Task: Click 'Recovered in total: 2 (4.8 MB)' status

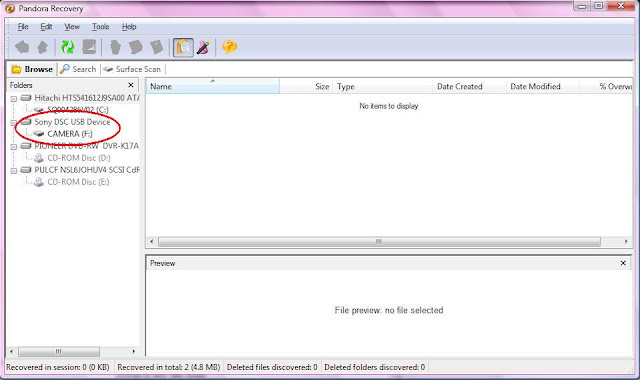Action: point(169,367)
